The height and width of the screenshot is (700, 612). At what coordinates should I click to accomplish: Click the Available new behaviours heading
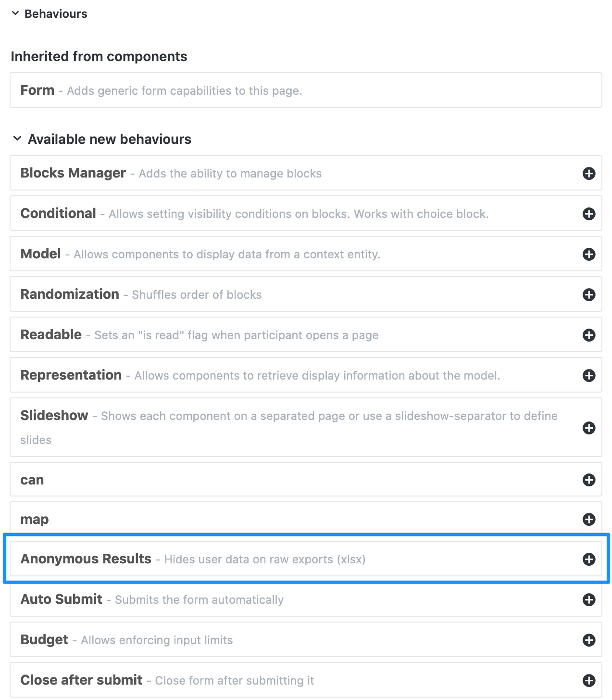(x=110, y=139)
